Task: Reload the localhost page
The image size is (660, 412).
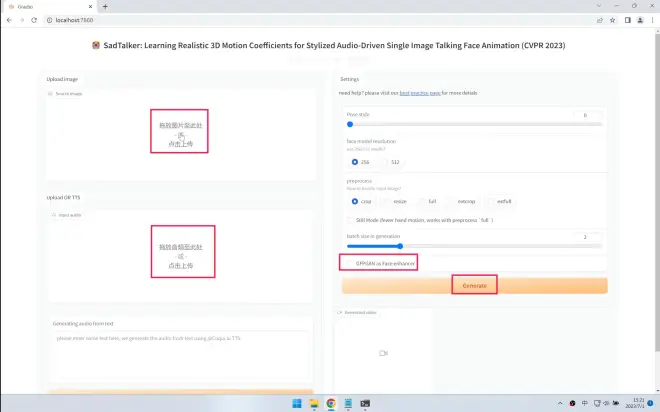Action: pyautogui.click(x=34, y=20)
